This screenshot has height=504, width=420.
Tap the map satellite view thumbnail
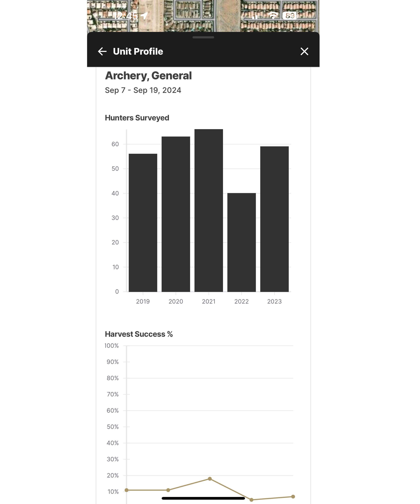pos(203,17)
